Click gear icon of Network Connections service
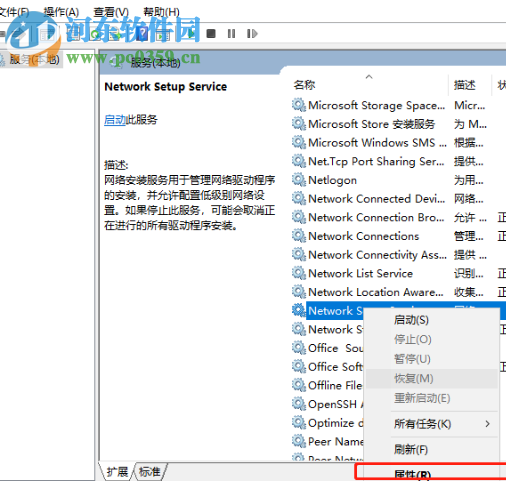The image size is (506, 482). click(x=299, y=236)
